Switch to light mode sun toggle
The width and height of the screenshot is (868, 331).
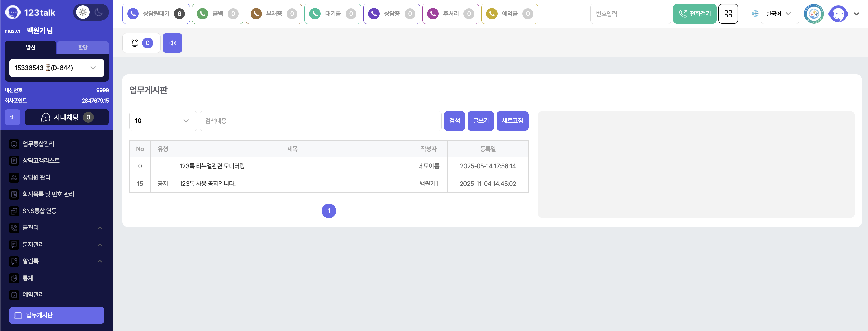pos(83,12)
